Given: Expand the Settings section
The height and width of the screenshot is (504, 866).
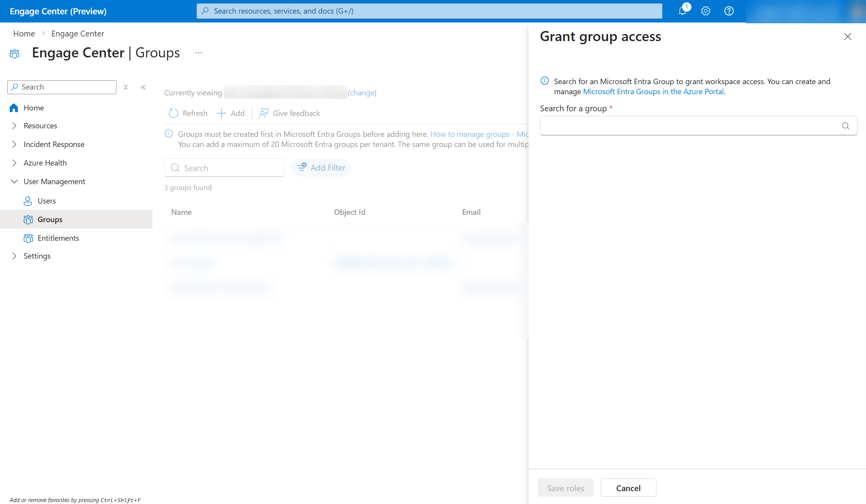Looking at the screenshot, I should (14, 256).
